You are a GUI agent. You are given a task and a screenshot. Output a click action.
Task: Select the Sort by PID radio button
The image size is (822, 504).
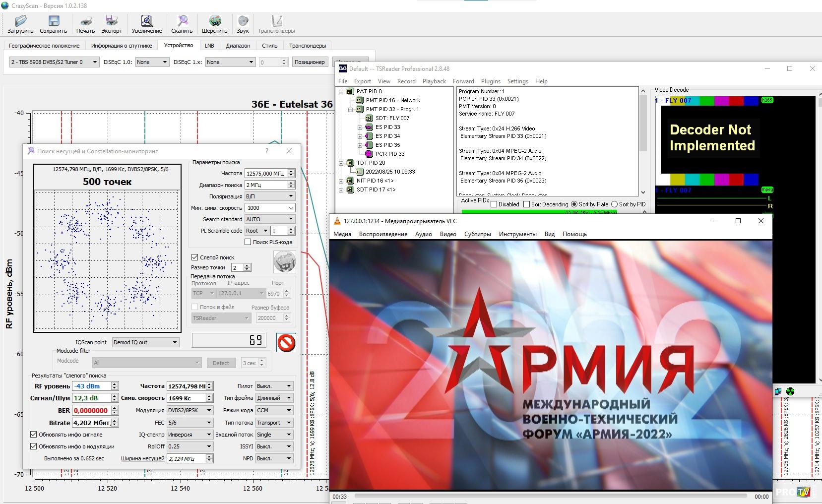pos(615,204)
